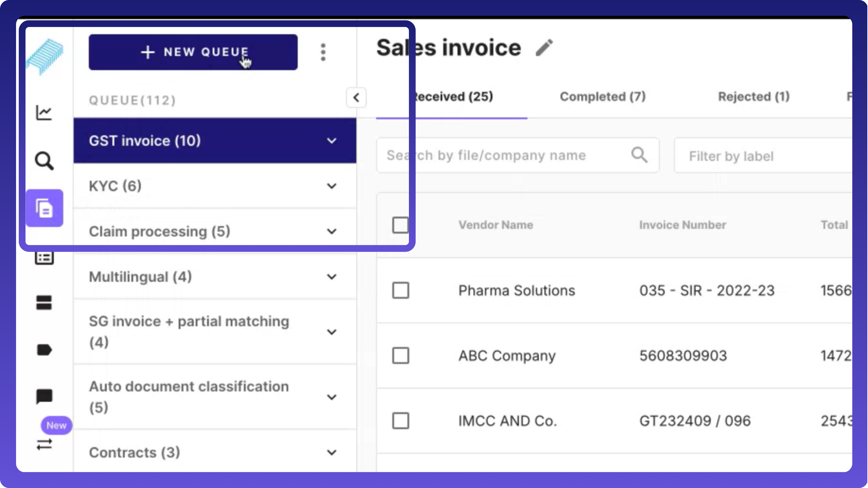
Task: Click the swap arrows icon marked New
Action: [44, 444]
